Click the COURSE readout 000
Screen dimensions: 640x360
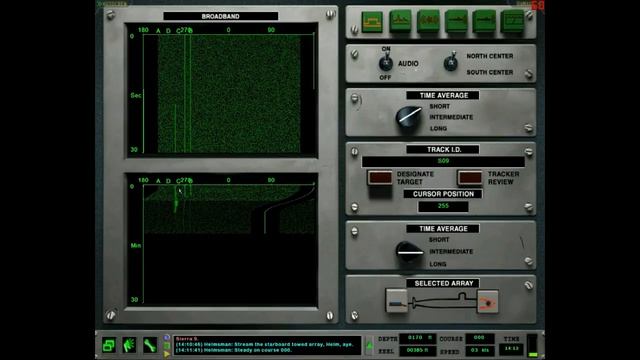point(480,338)
